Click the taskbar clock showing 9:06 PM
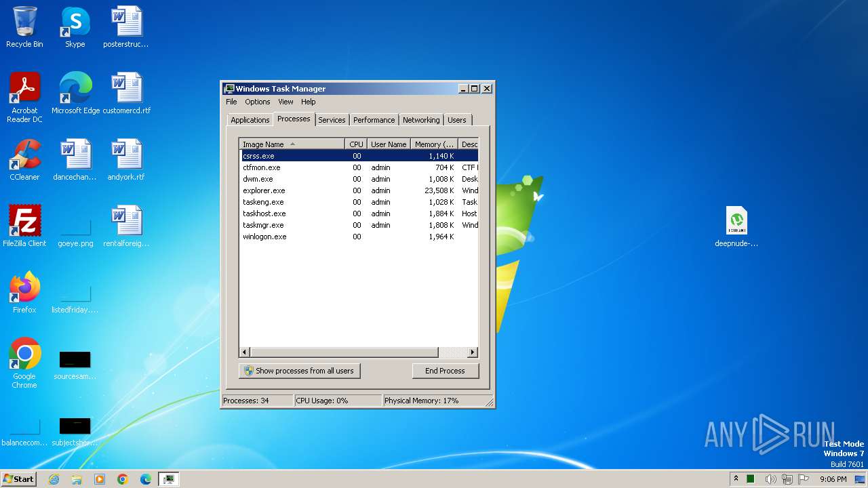 click(833, 479)
